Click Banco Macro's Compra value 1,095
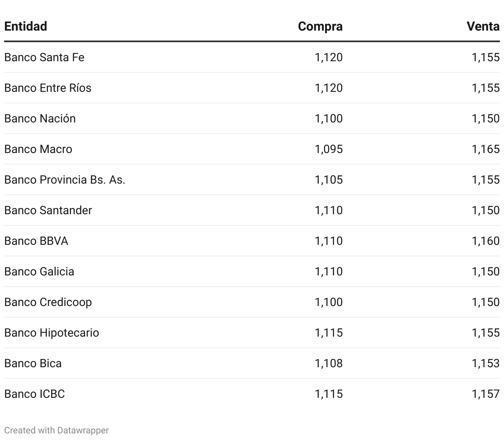The image size is (504, 440). point(328,149)
